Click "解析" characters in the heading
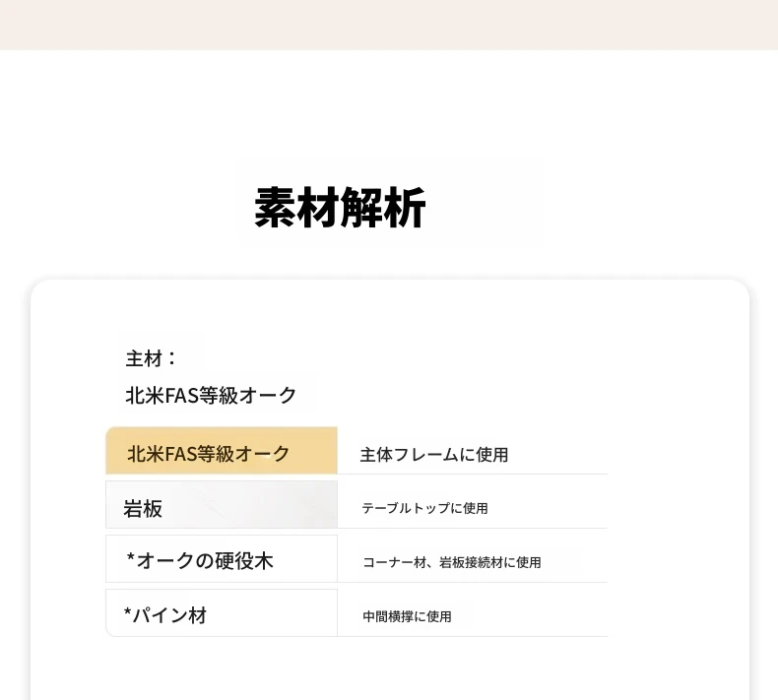This screenshot has height=700, width=778. click(x=383, y=209)
